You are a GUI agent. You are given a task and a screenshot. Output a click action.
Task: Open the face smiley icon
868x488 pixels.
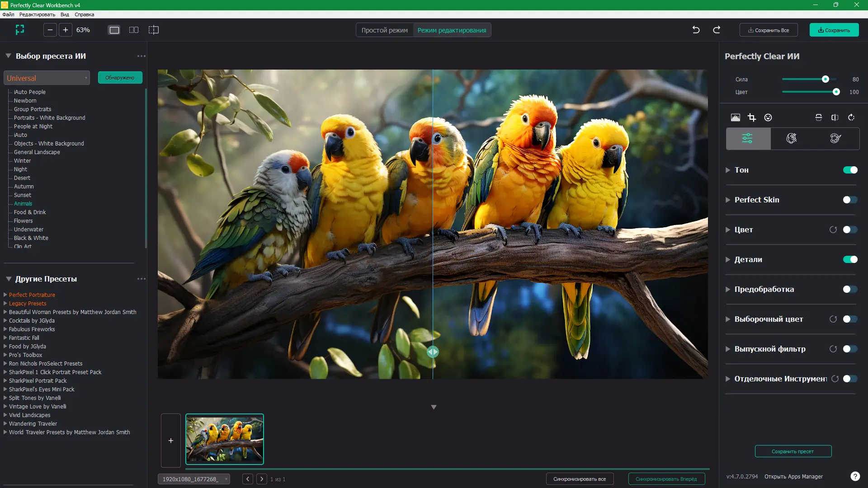pyautogui.click(x=768, y=117)
